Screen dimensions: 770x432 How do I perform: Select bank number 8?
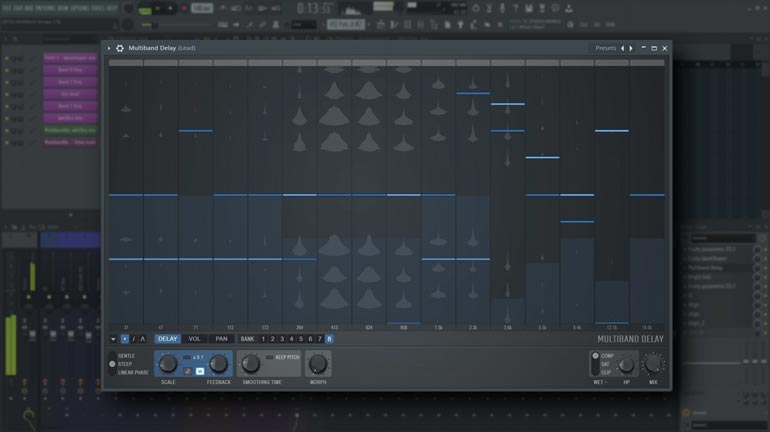point(329,339)
